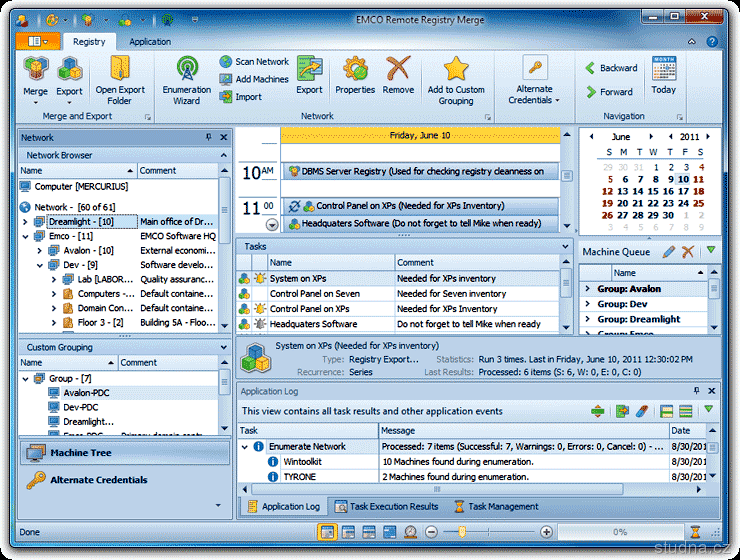Open the Alternate Credentials pane button

click(x=87, y=480)
